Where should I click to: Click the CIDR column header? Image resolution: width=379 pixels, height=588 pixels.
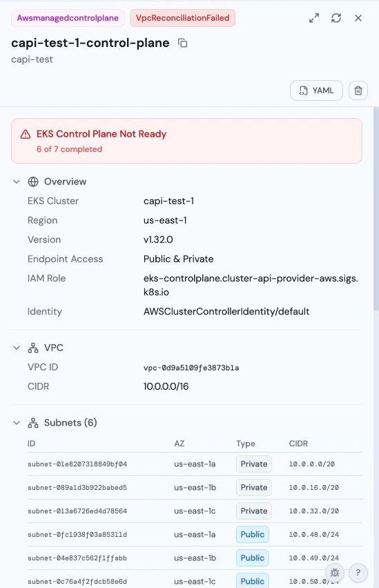point(298,444)
